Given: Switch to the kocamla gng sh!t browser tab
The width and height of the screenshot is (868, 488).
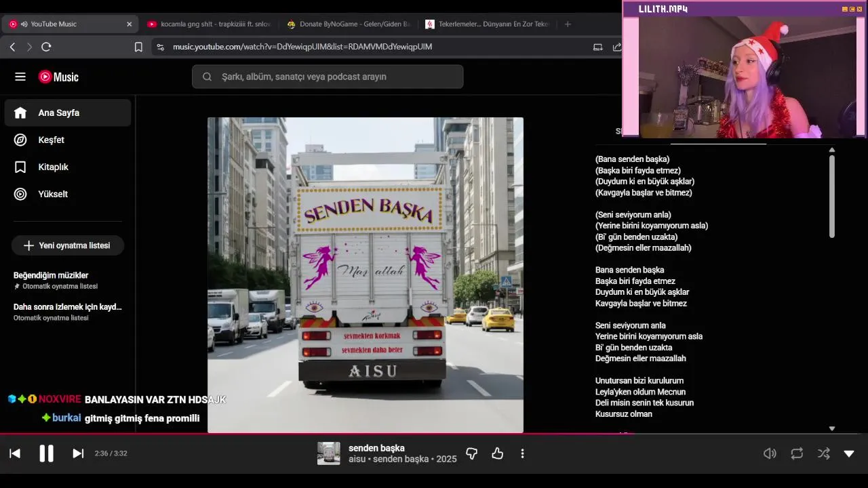Looking at the screenshot, I should [x=209, y=24].
